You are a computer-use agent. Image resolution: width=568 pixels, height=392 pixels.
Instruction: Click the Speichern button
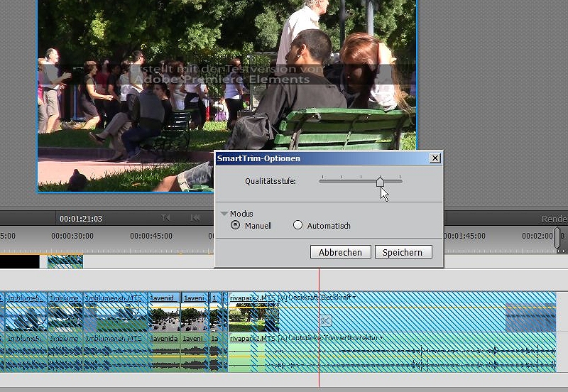[403, 252]
